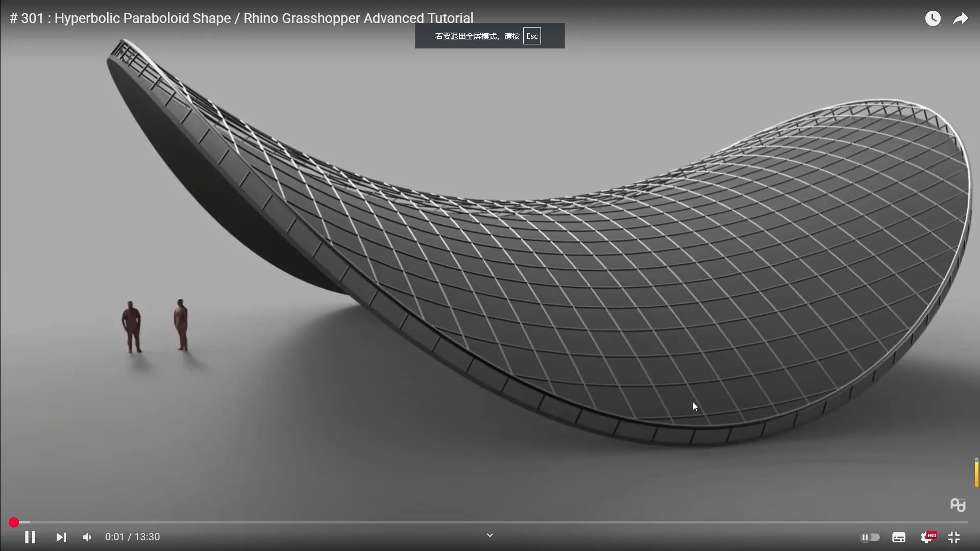The height and width of the screenshot is (551, 980).
Task: Toggle subtitles/closed captions
Action: coord(898,537)
